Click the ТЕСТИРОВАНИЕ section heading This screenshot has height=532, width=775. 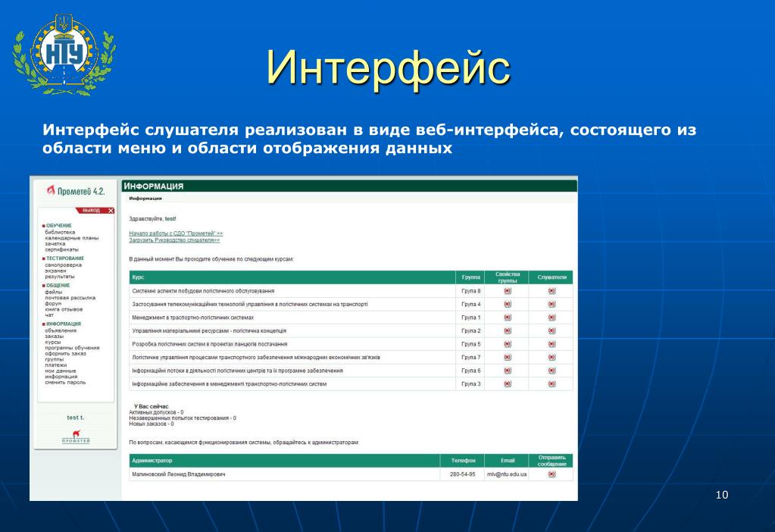click(65, 258)
